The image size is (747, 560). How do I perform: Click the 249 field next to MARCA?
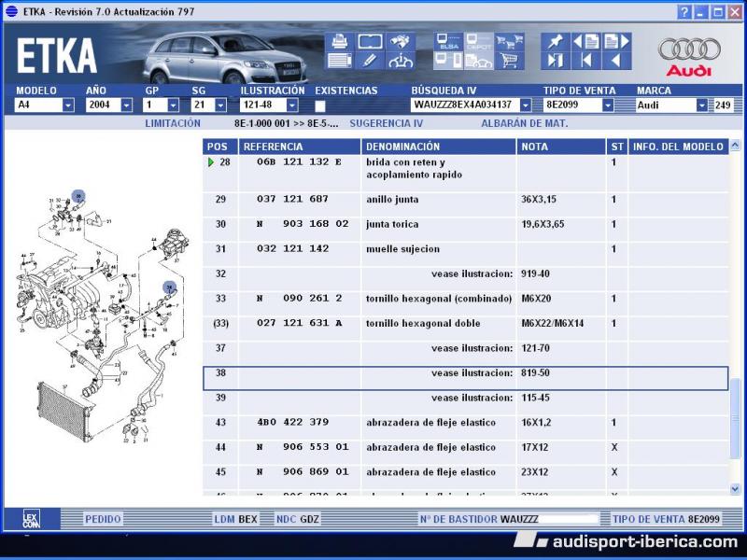722,105
